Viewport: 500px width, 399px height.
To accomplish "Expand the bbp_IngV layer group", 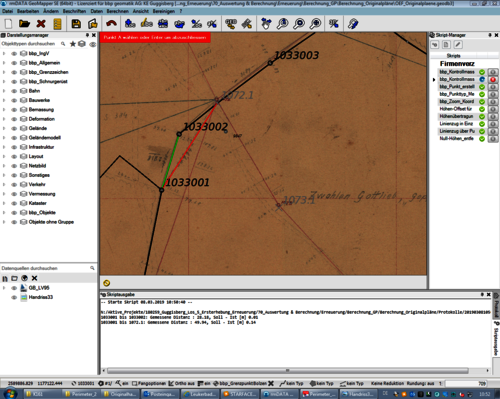I will pyautogui.click(x=4, y=53).
